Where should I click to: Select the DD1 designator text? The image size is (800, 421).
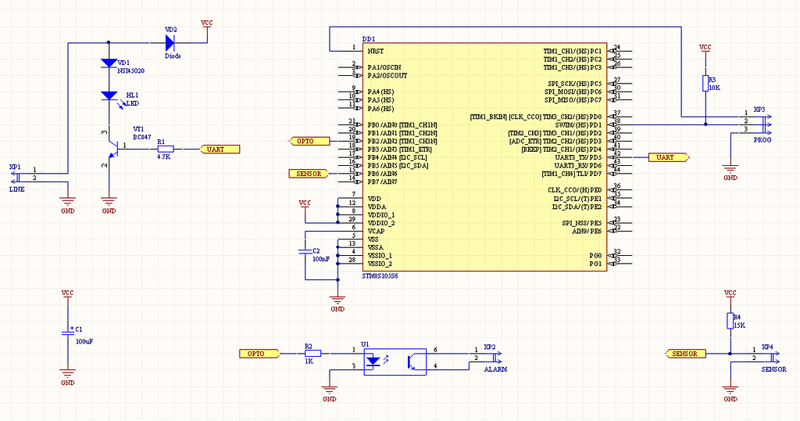[368, 39]
